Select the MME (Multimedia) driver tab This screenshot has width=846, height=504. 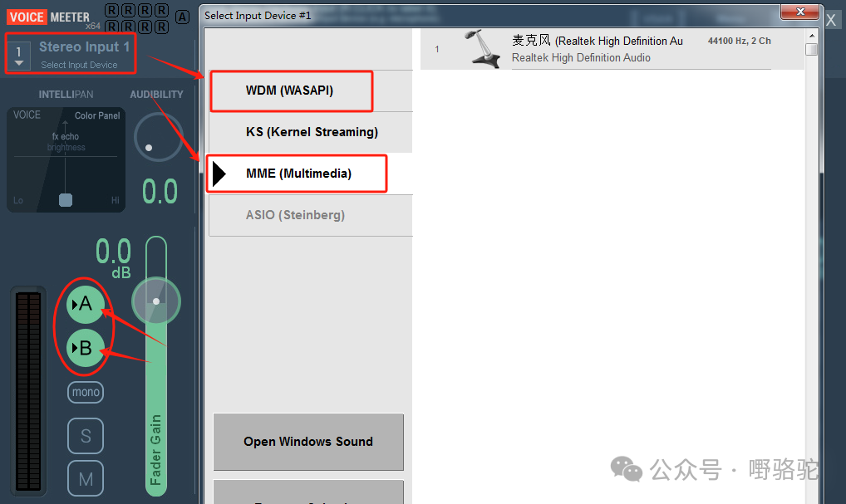(298, 174)
